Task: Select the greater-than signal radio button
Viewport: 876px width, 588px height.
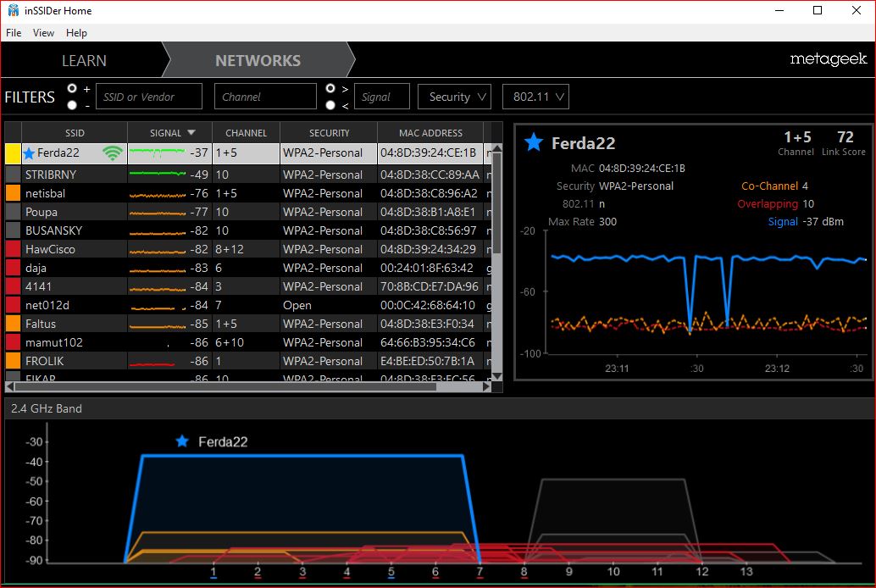Action: (330, 88)
